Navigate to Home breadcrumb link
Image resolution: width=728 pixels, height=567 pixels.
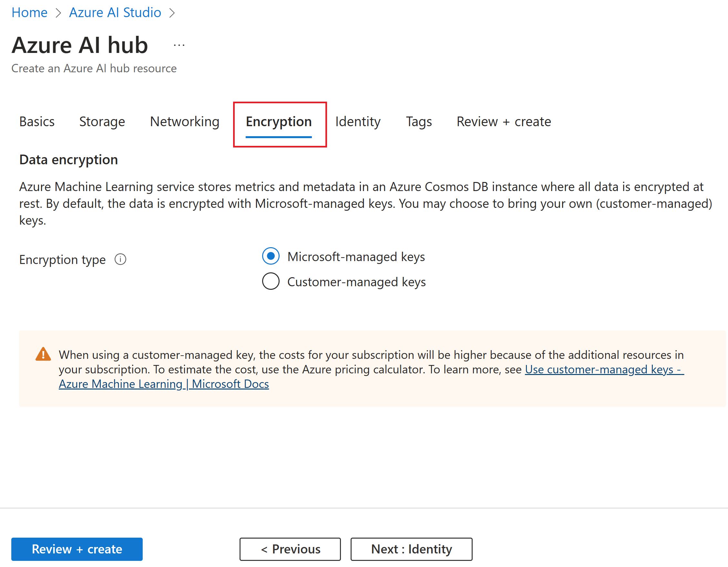tap(30, 13)
